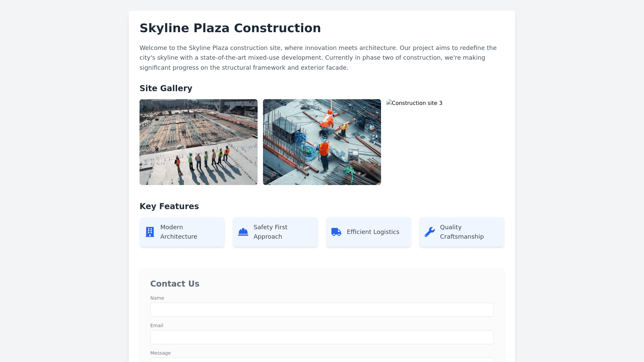The height and width of the screenshot is (362, 644).
Task: Click the Name field label
Action: point(157,298)
